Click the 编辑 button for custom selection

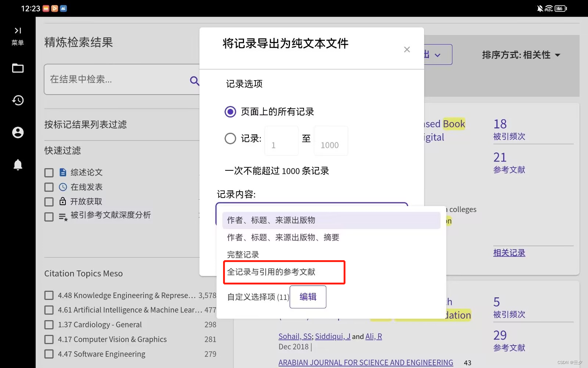[x=308, y=297]
